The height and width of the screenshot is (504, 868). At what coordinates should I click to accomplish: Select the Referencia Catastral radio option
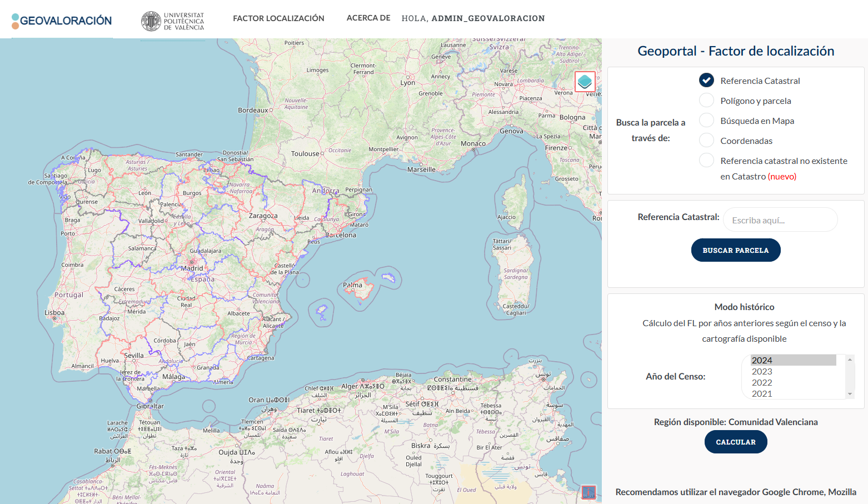706,81
